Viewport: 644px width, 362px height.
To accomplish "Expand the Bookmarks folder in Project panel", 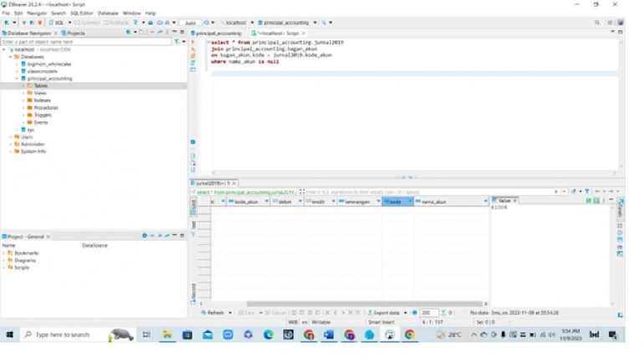I will [4, 253].
